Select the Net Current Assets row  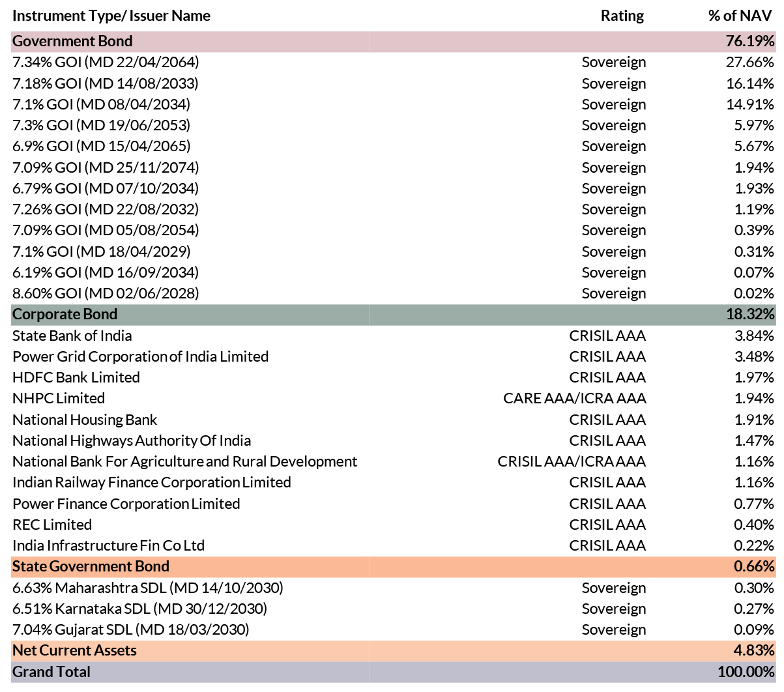click(393, 651)
